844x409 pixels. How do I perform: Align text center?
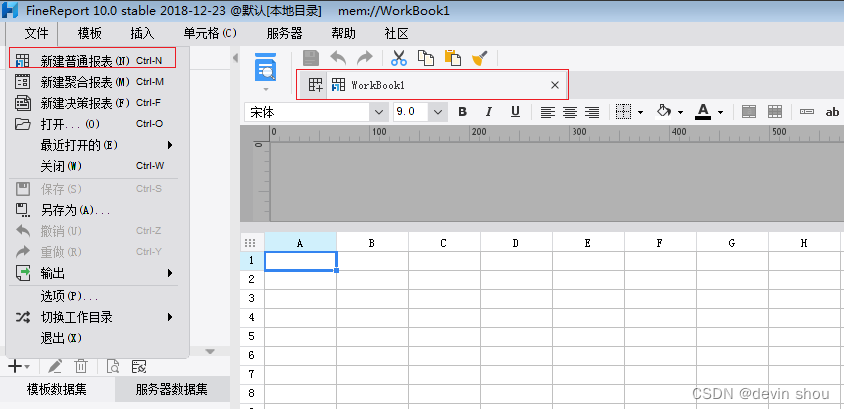(570, 112)
